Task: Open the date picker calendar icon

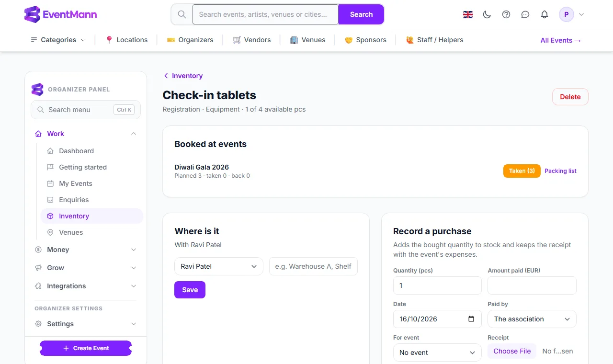Action: pyautogui.click(x=471, y=319)
